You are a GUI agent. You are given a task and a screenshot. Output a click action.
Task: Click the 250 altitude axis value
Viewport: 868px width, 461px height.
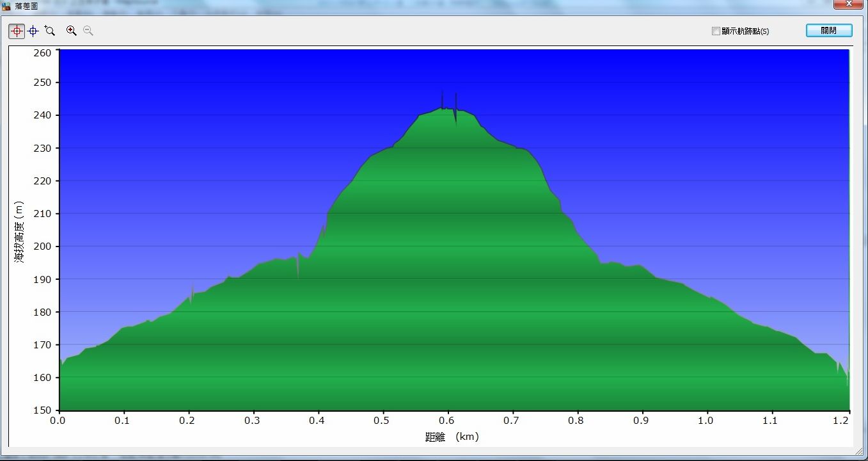click(42, 83)
